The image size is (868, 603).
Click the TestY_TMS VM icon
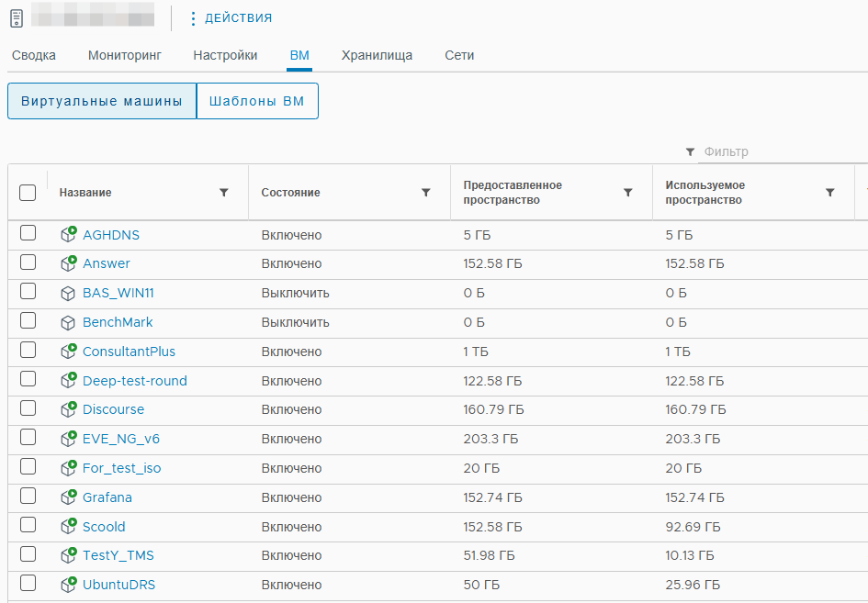coord(68,555)
